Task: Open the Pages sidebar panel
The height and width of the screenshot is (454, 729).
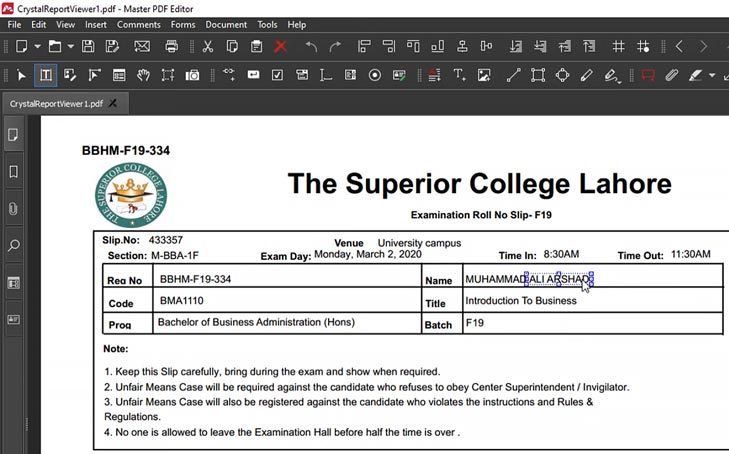Action: [x=13, y=135]
